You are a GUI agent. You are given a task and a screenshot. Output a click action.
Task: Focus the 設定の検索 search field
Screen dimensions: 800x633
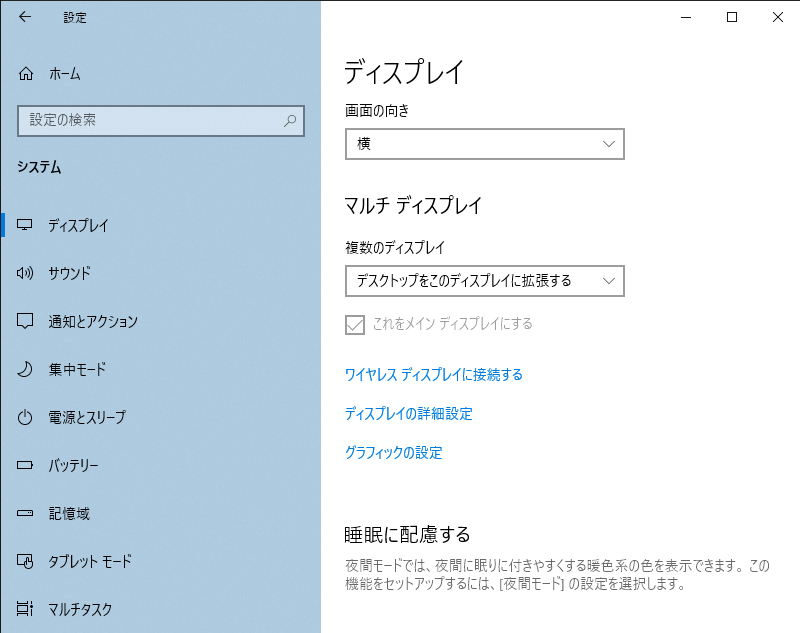click(x=161, y=121)
